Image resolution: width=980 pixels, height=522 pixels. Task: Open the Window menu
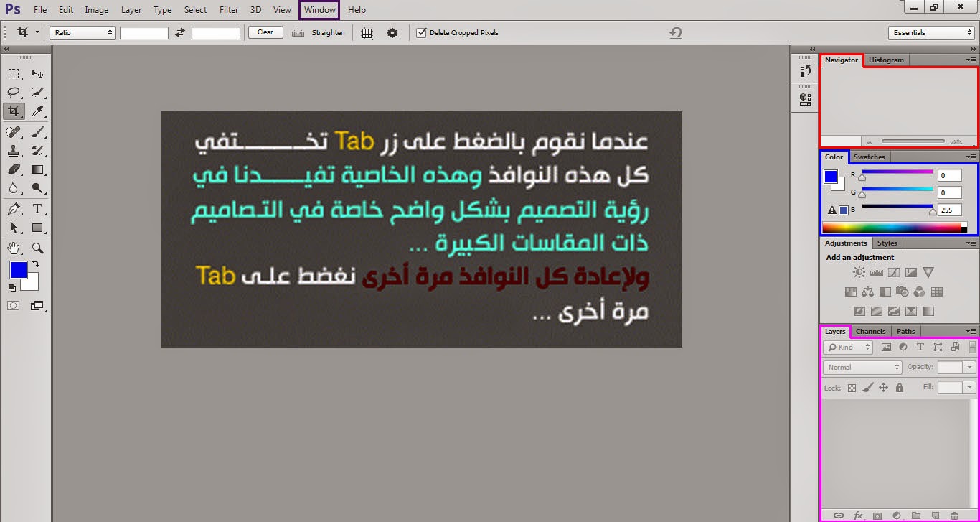[319, 10]
